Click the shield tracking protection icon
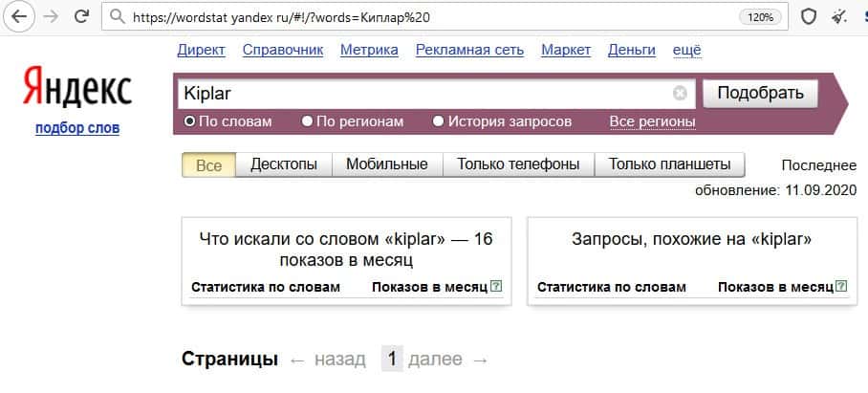Viewport: 868px width, 393px height. pos(809,17)
